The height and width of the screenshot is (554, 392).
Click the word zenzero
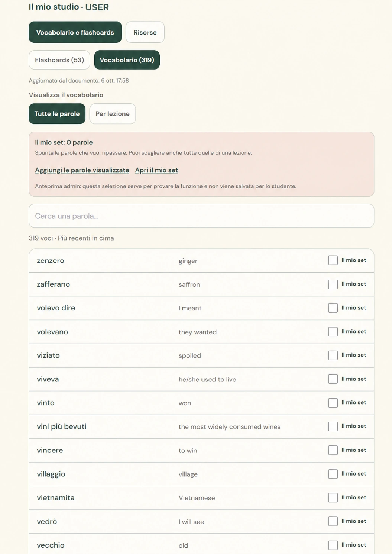pyautogui.click(x=51, y=261)
